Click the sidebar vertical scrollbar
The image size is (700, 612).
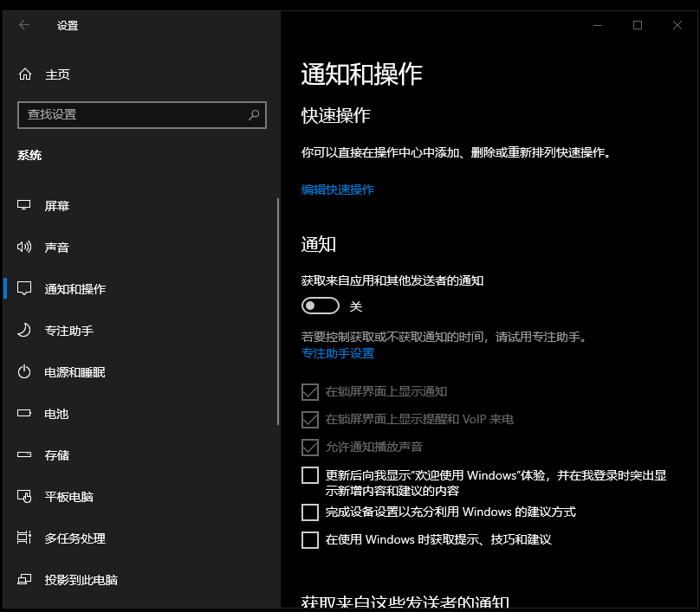(278, 312)
